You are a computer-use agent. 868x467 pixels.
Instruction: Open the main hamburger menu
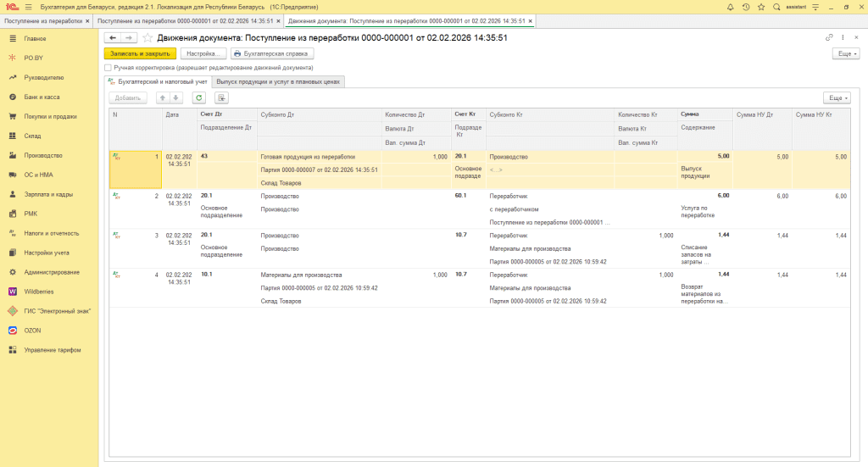pyautogui.click(x=28, y=7)
